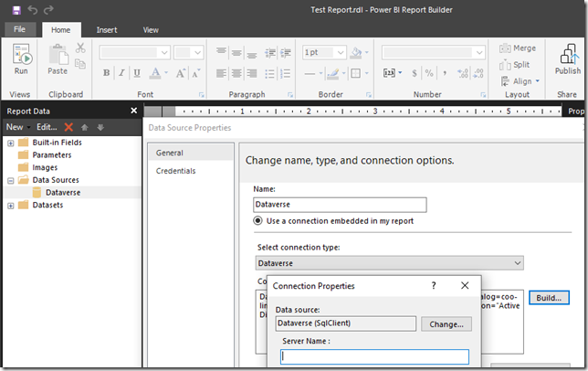Image resolution: width=588 pixels, height=371 pixels.
Task: Collapse the Data Sources node
Action: tap(11, 180)
